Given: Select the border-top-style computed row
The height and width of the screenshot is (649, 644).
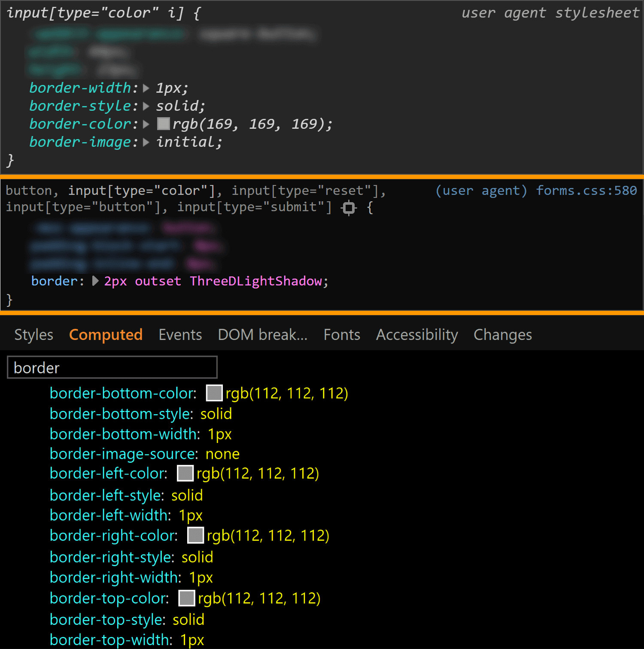Looking at the screenshot, I should coord(127,620).
